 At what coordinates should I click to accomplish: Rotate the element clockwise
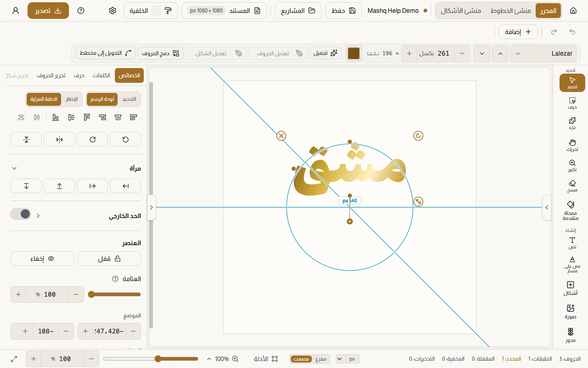(x=92, y=139)
